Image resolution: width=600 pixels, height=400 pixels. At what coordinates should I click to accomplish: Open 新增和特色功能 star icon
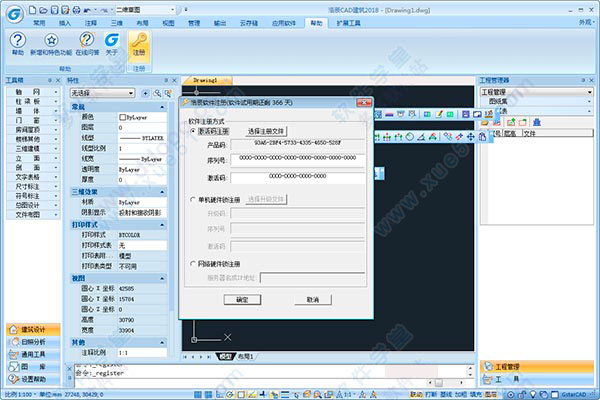click(49, 41)
